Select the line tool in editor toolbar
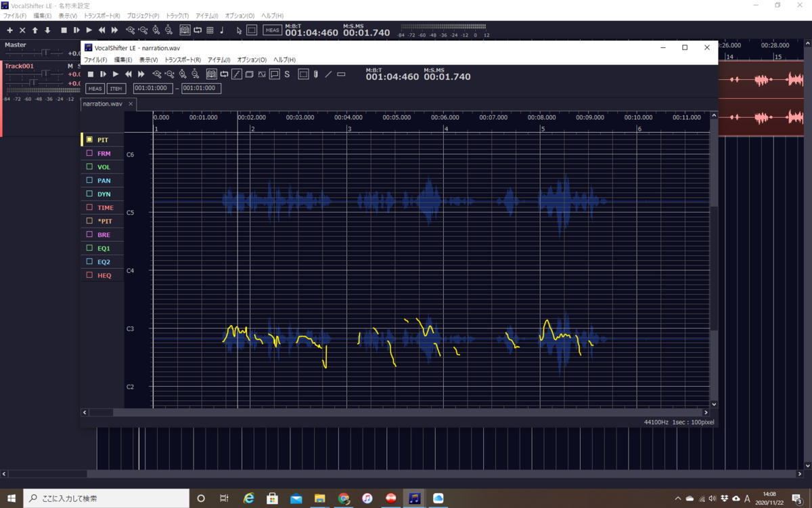This screenshot has width=812, height=508. [x=328, y=74]
